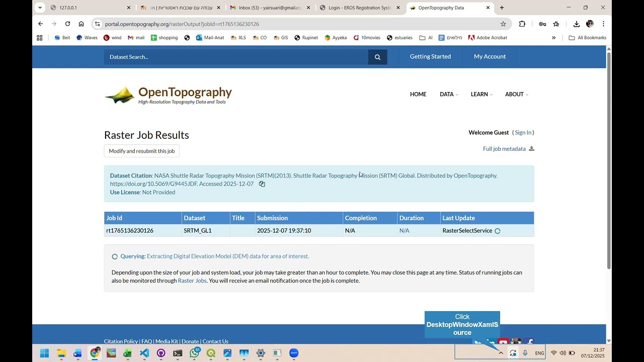Show more bookmarks with the chevron
Viewport: 644px width, 362px height.
point(553,38)
